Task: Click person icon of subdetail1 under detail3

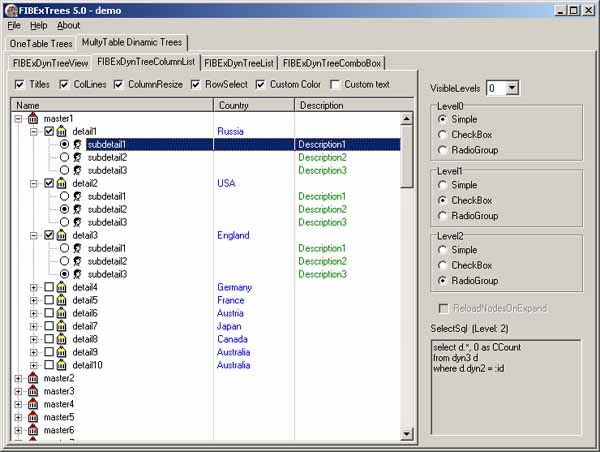Action: 78,248
